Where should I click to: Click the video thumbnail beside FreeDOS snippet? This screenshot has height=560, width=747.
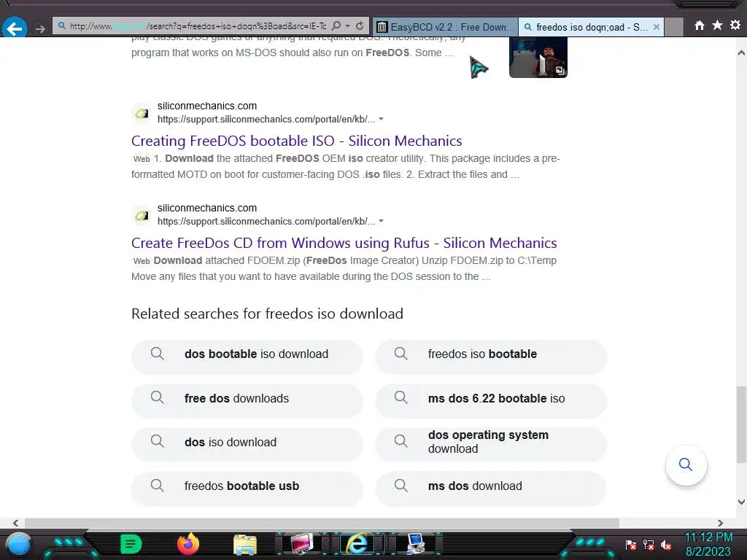coord(538,57)
